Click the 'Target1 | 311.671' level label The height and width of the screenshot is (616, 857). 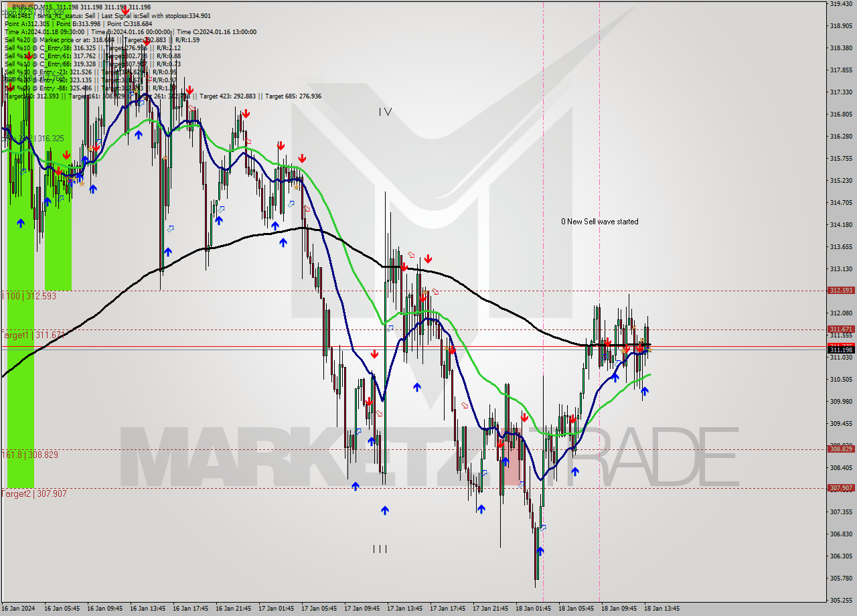33,334
